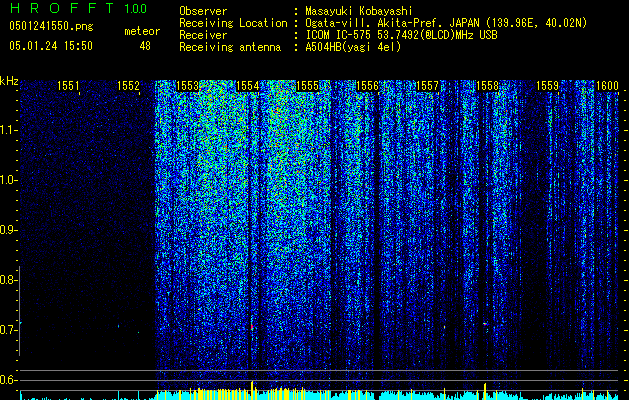Click the Receiver field label

203,35
